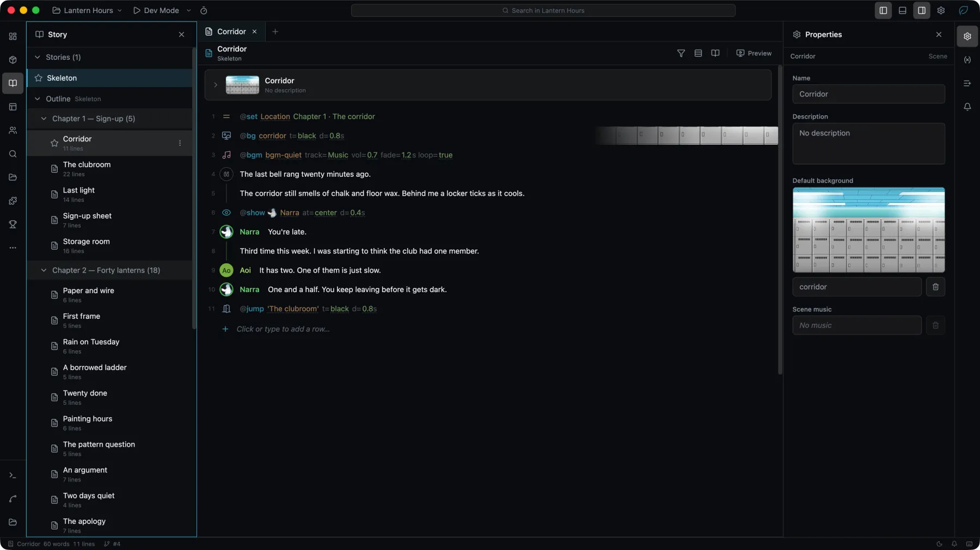
Task: Open the trophy achievements icon in left rail
Action: coord(13,224)
